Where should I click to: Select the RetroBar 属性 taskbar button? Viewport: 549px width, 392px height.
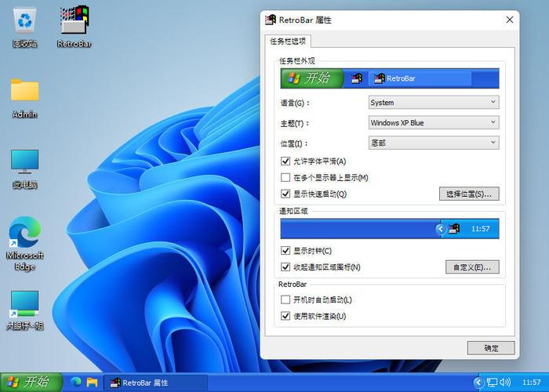tap(156, 383)
